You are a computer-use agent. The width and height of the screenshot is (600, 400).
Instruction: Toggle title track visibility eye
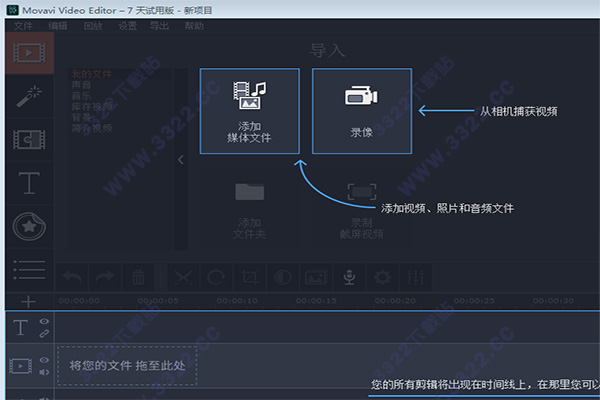pos(44,321)
